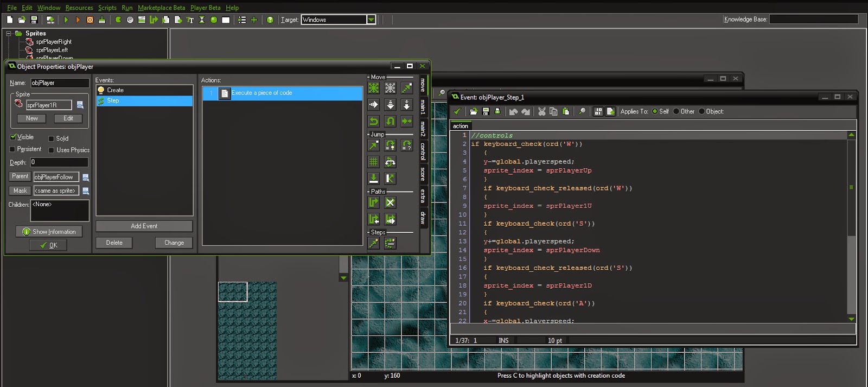Click the green checkmark in code editor
Image resolution: width=868 pixels, height=387 pixels.
pos(457,111)
